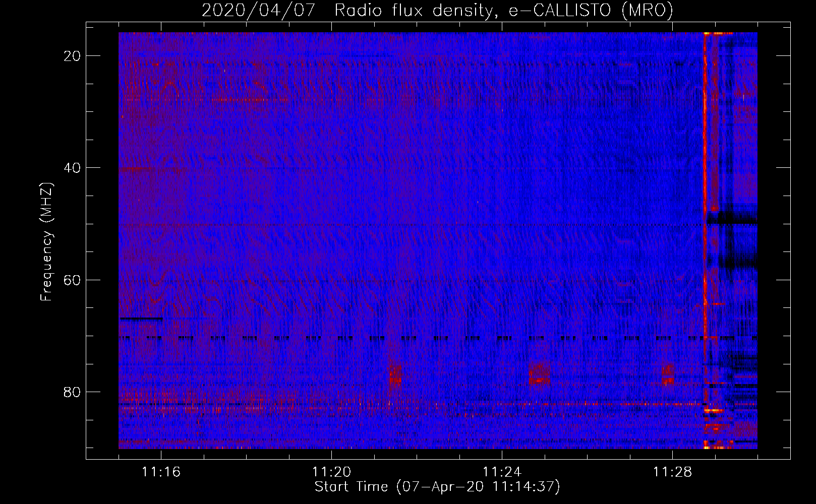
Task: Click the 'Start Time (07-Apr-20 11:14:37)' axis label
Action: (437, 487)
